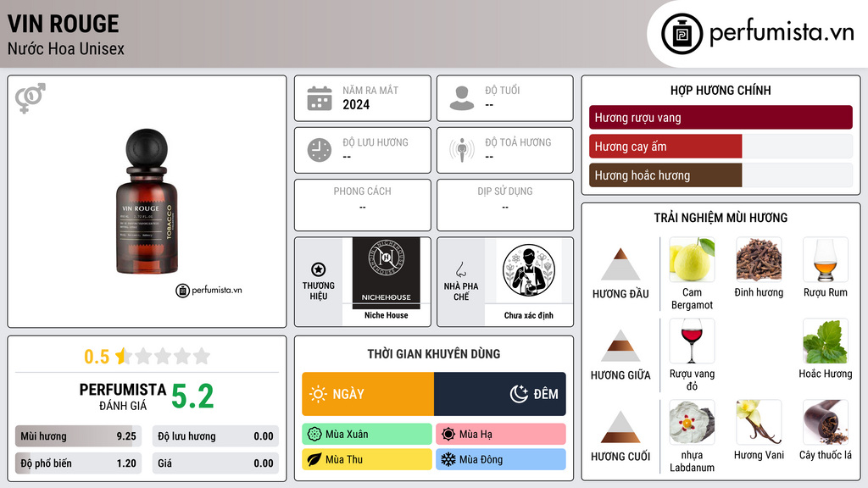Screen dimensions: 868x488
Task: Click the 0.5 star rating number
Action: tap(97, 357)
